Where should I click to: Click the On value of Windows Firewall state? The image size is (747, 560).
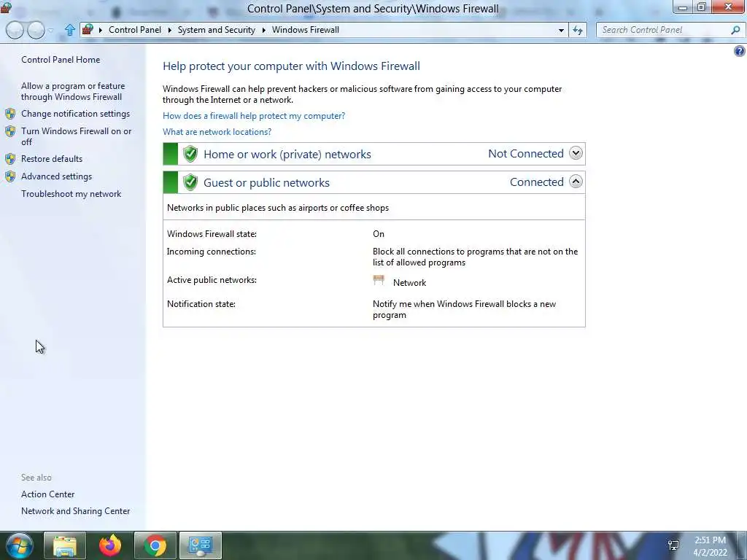379,234
